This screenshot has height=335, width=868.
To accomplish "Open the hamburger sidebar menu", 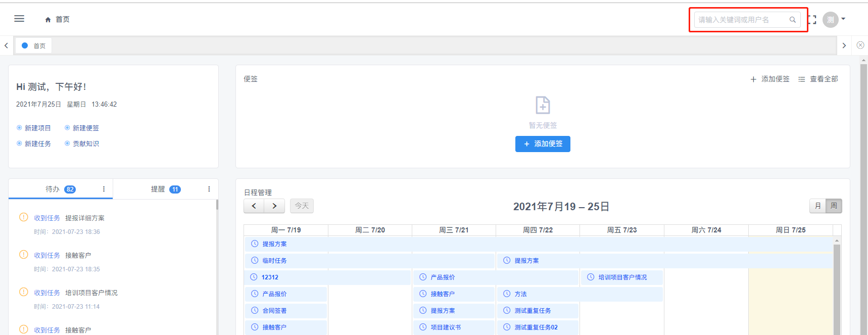I will point(19,19).
